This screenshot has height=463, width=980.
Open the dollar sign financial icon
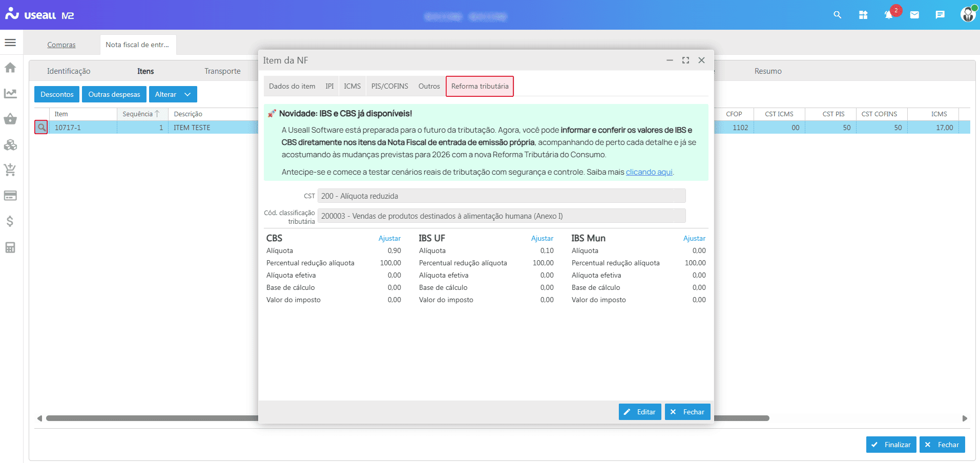click(10, 221)
